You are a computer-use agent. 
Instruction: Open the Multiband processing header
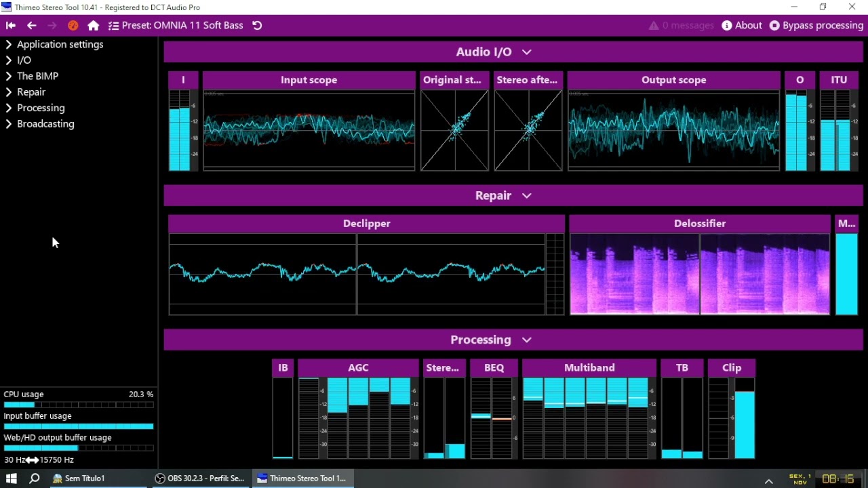pos(589,368)
